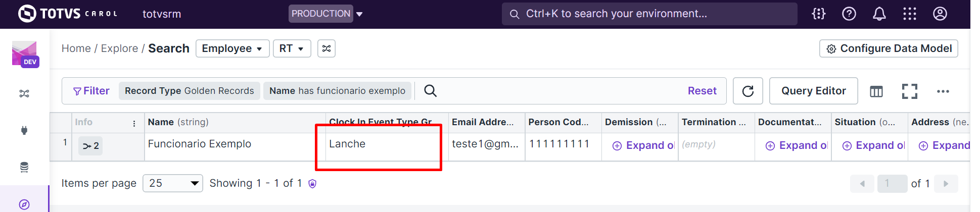Open the Explore compass icon in sidebar
This screenshot has height=212, width=980.
tap(24, 204)
